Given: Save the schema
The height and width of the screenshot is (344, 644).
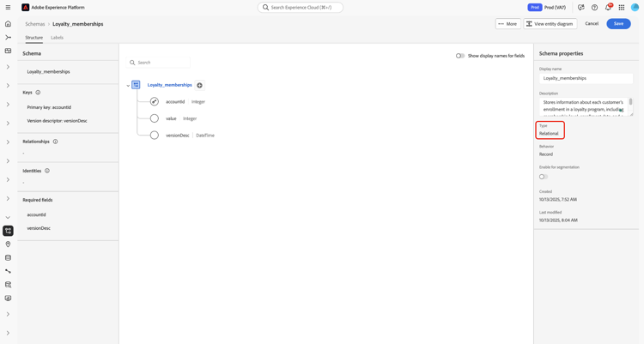Looking at the screenshot, I should point(618,23).
